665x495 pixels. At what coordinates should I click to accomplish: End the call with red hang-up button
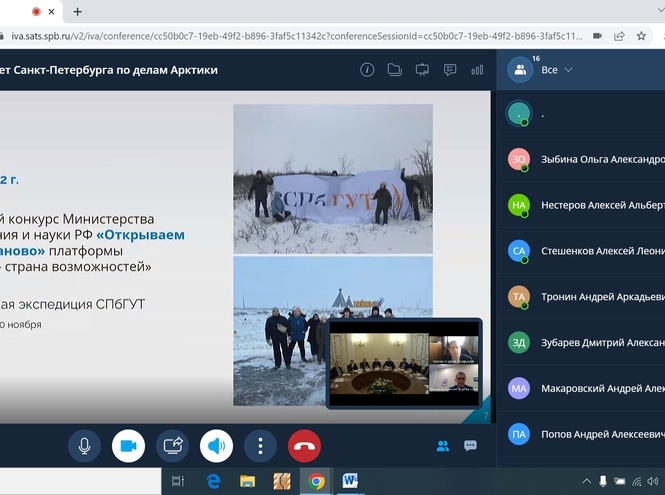tap(304, 446)
